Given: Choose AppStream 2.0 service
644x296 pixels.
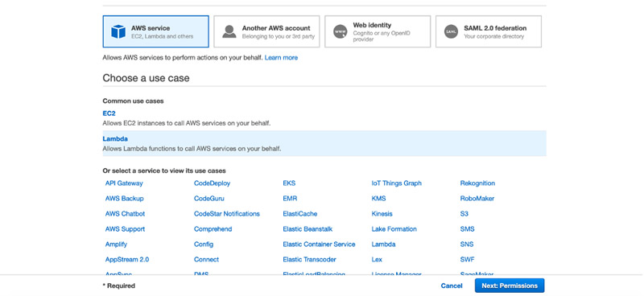Looking at the screenshot, I should 127,260.
